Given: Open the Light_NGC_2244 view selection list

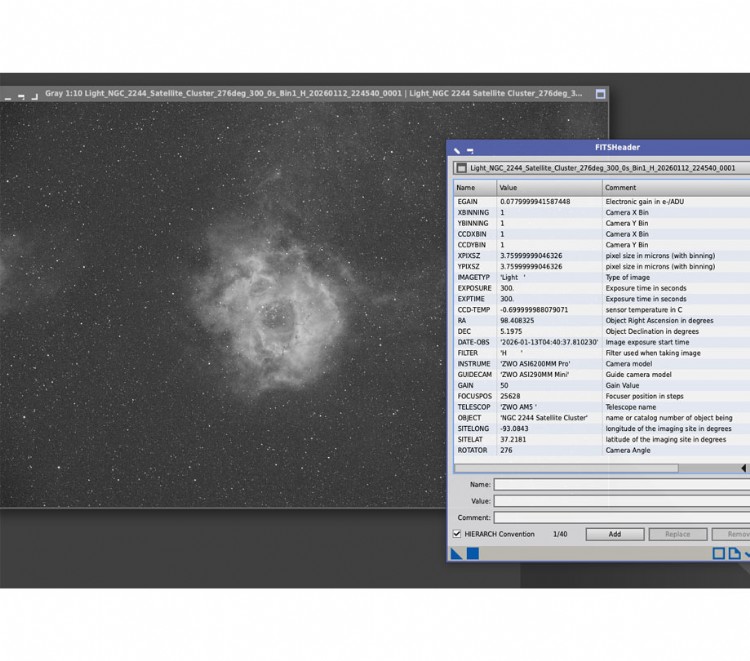Looking at the screenshot, I should click(x=602, y=168).
